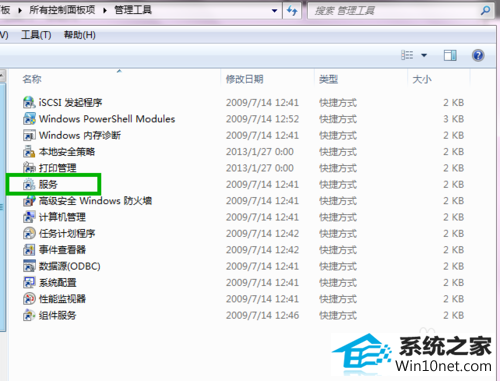Click the 2009/7/14 12:52 date cell
This screenshot has height=381, width=500.
click(x=262, y=119)
